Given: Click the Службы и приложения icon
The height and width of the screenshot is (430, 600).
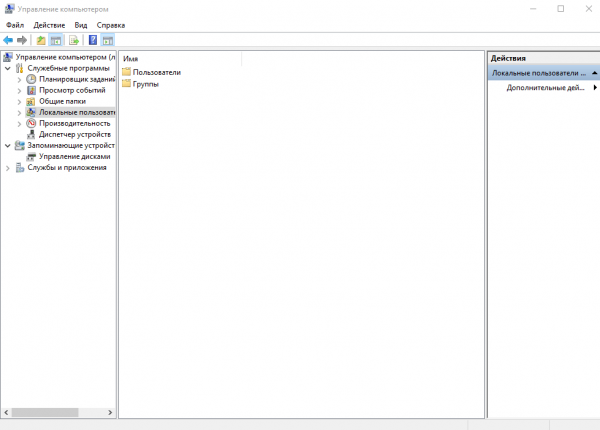Looking at the screenshot, I should [x=20, y=168].
